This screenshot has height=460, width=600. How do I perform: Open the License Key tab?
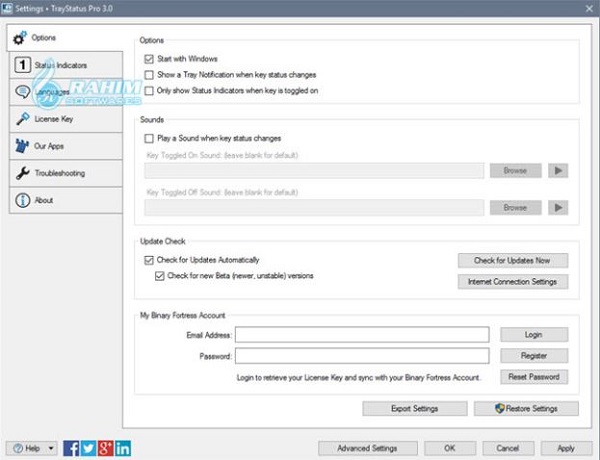66,119
